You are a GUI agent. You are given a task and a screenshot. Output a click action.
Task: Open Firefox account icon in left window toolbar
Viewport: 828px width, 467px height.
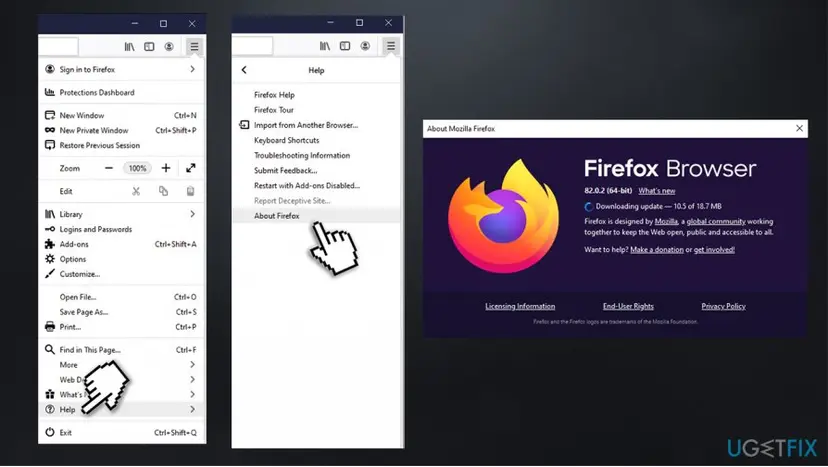169,47
